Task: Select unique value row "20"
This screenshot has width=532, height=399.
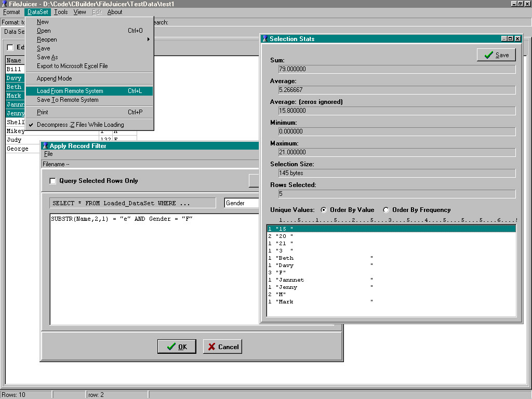Action: point(392,236)
